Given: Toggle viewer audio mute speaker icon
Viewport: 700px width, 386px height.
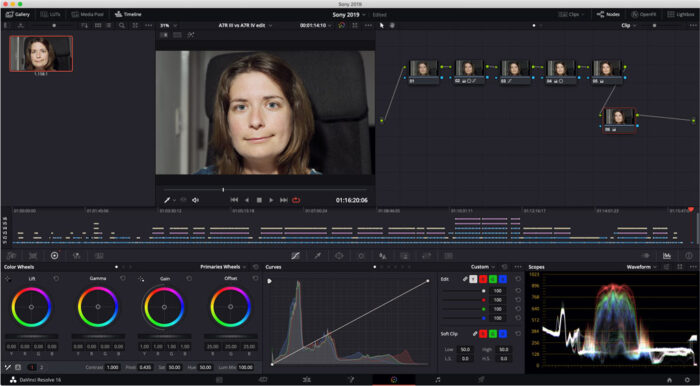Looking at the screenshot, I should click(195, 200).
